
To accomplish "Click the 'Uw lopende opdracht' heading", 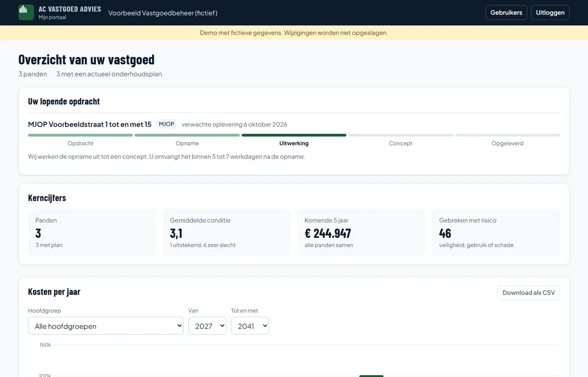I will 64,101.
